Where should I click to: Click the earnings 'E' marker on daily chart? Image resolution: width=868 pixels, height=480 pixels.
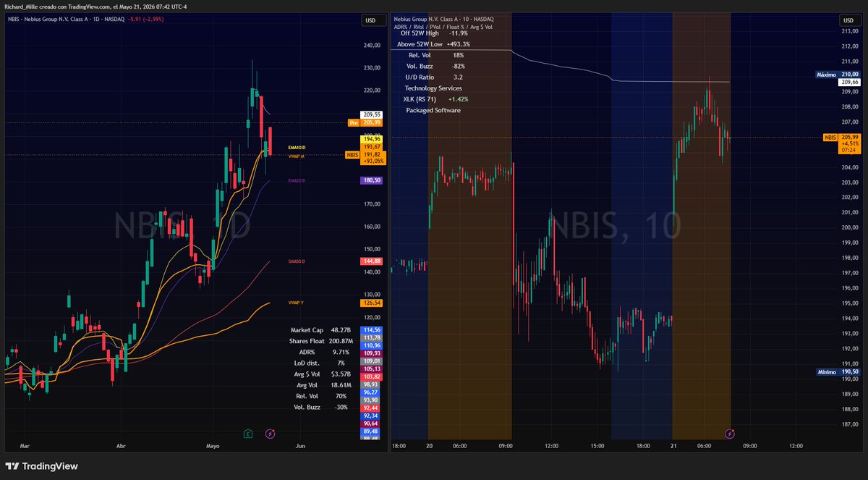click(248, 434)
